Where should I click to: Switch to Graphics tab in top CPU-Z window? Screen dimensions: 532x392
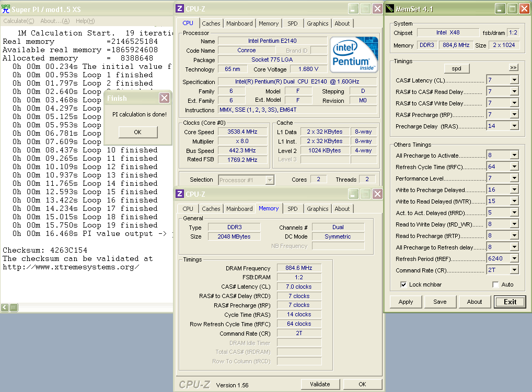pyautogui.click(x=318, y=23)
